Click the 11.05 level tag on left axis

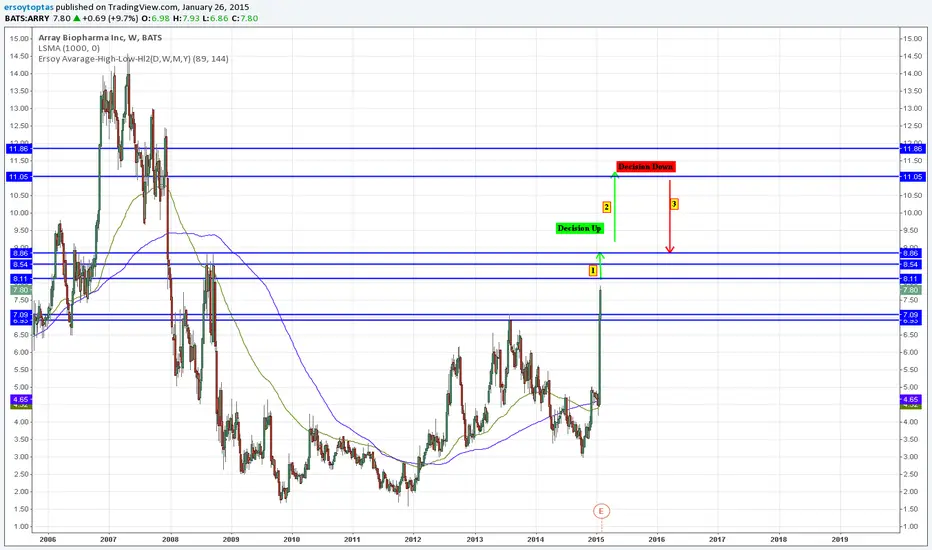[x=18, y=177]
